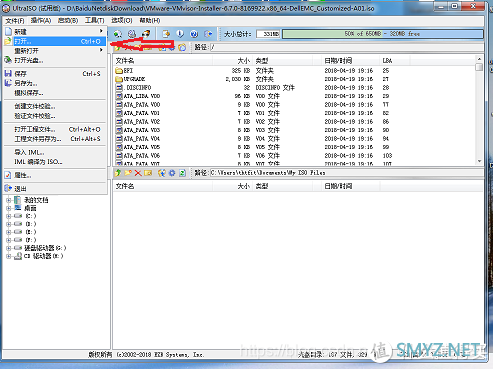Screen dimensions: 493x369
Task: Click the capacity bar showing 50% of 650MB
Action: pos(383,34)
